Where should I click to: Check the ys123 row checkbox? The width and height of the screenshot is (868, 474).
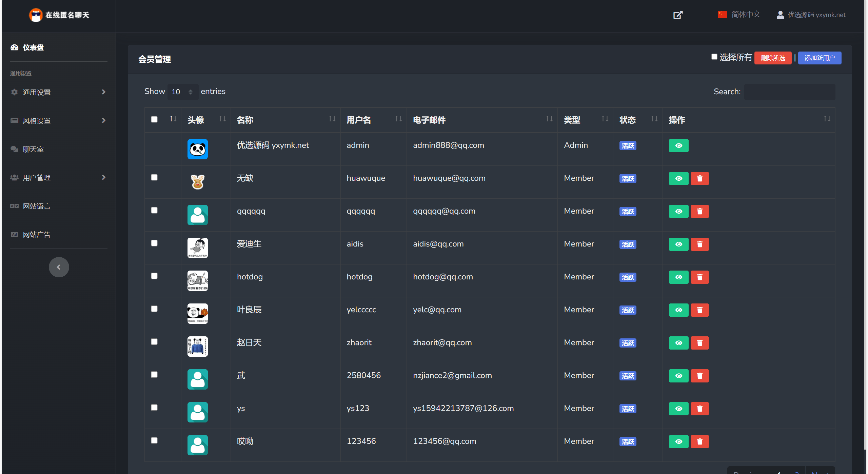154,408
